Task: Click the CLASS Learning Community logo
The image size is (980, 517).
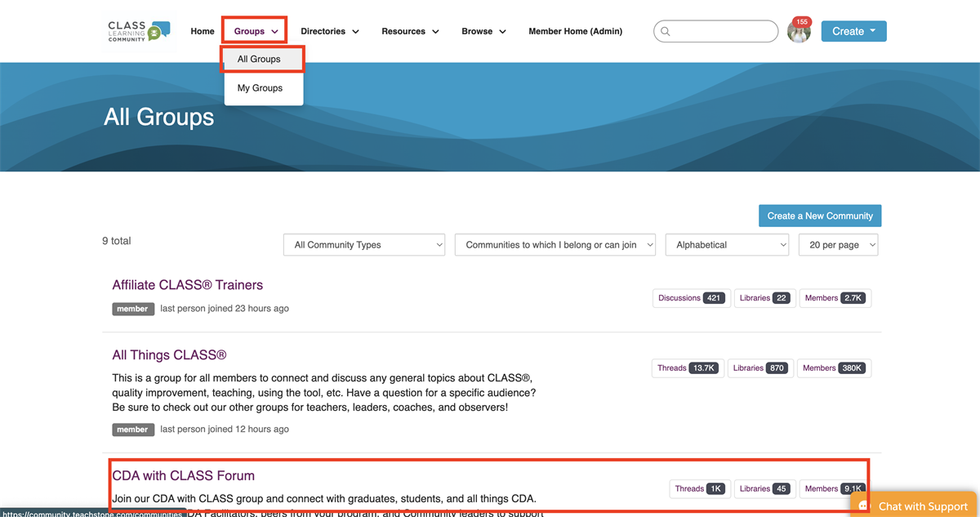Action: (x=139, y=31)
